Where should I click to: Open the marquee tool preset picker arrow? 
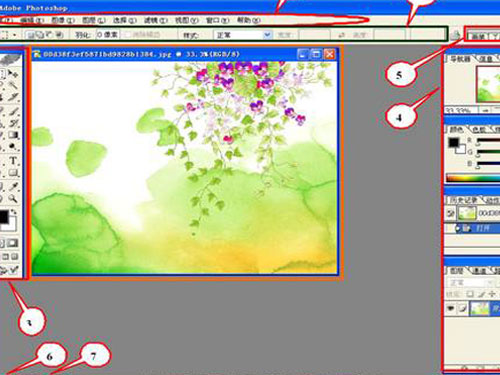coord(15,35)
